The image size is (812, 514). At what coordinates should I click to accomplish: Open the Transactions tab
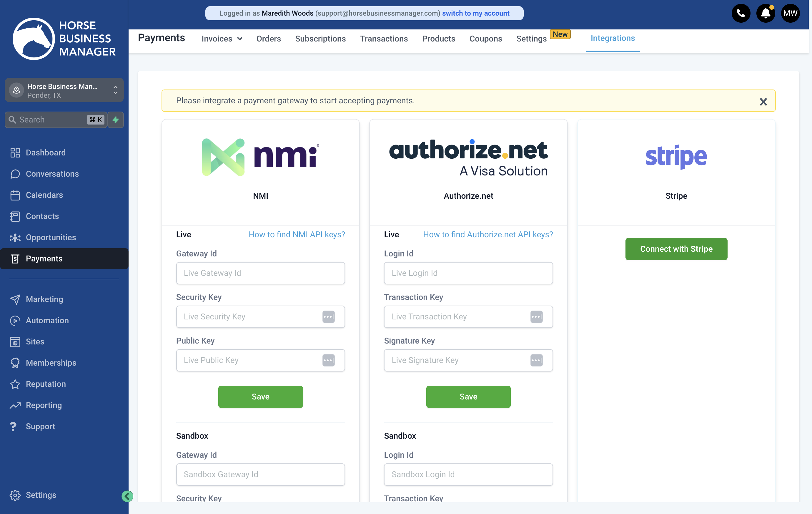[384, 39]
